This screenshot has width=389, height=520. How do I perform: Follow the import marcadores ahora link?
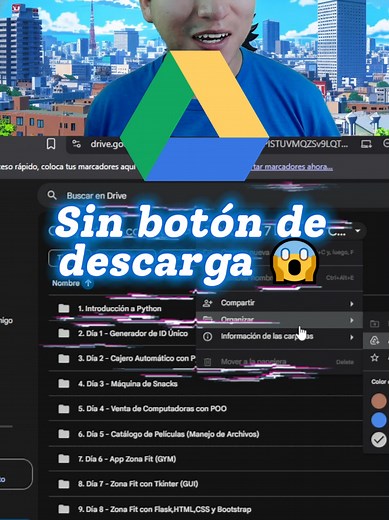[x=292, y=167]
